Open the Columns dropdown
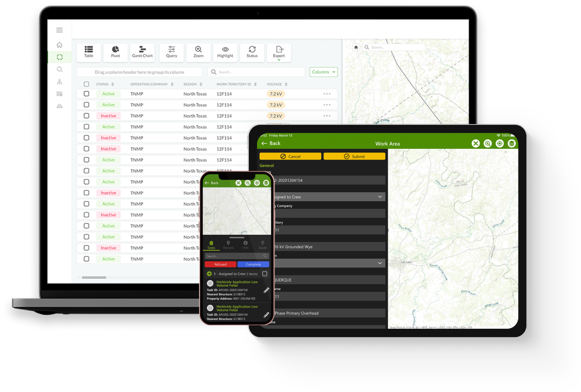The width and height of the screenshot is (581, 392). pyautogui.click(x=323, y=72)
